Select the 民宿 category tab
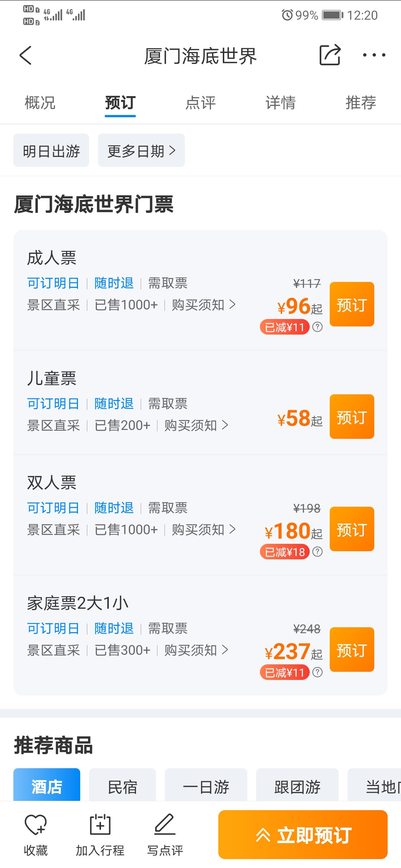This screenshot has width=401, height=868. [x=123, y=787]
